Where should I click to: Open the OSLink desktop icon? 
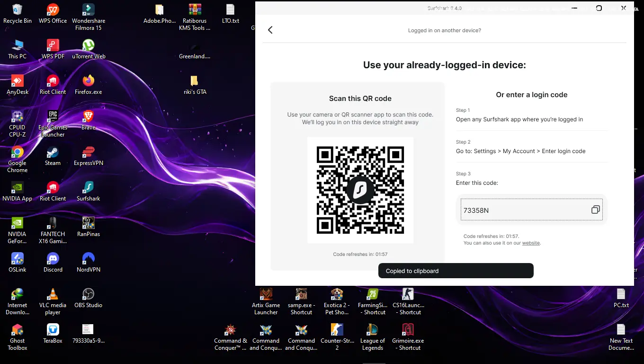pyautogui.click(x=18, y=263)
